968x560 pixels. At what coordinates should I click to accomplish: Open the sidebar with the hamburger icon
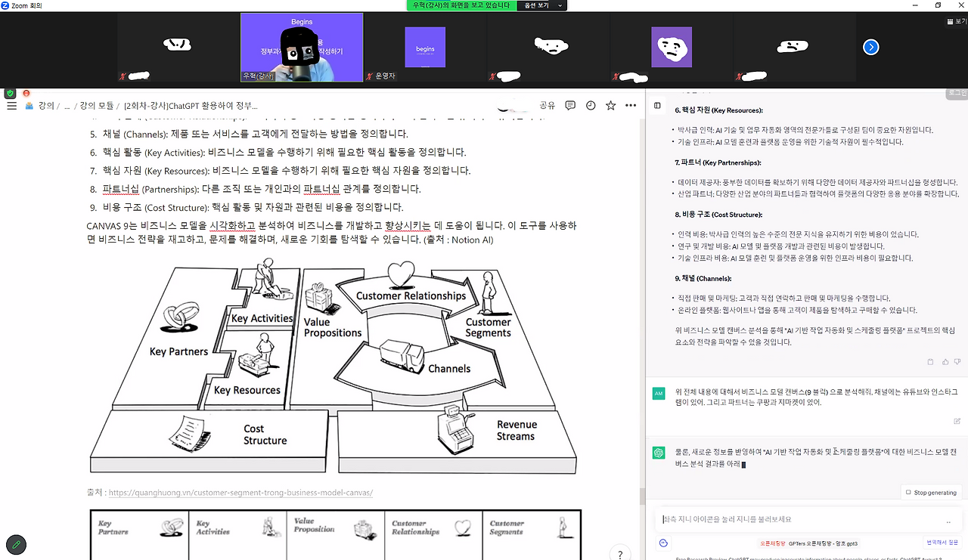coord(11,105)
